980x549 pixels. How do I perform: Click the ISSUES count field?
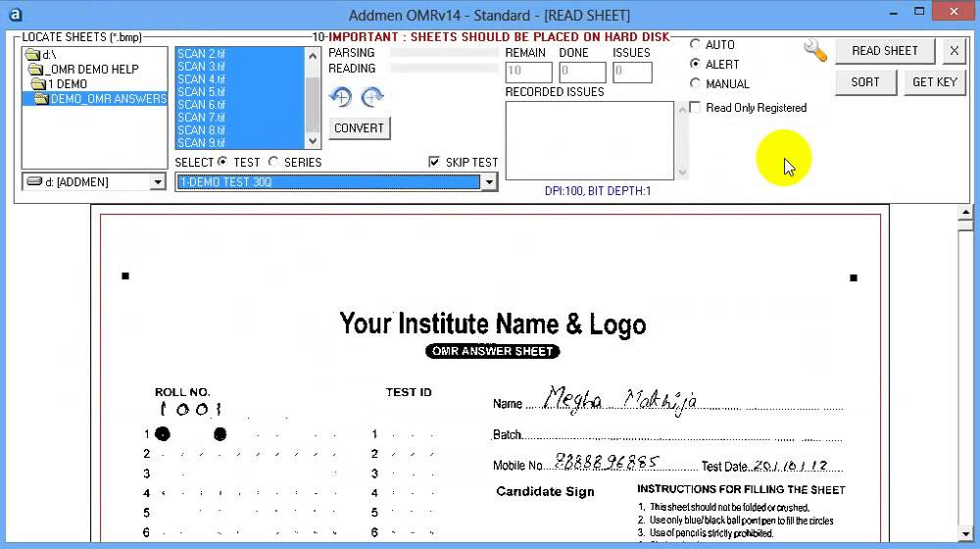point(632,72)
